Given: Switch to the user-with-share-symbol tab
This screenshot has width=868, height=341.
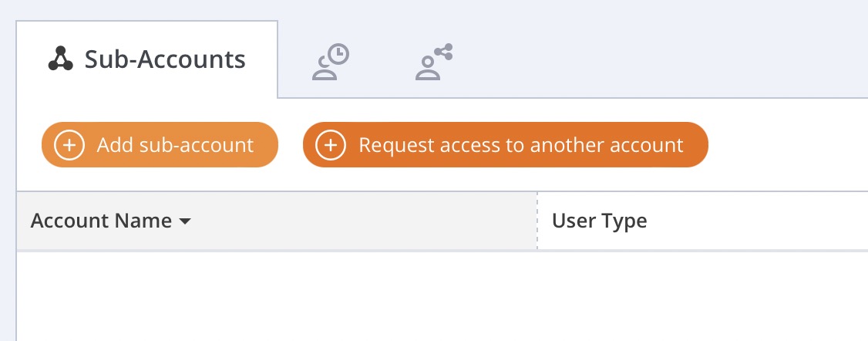Looking at the screenshot, I should click(x=434, y=62).
